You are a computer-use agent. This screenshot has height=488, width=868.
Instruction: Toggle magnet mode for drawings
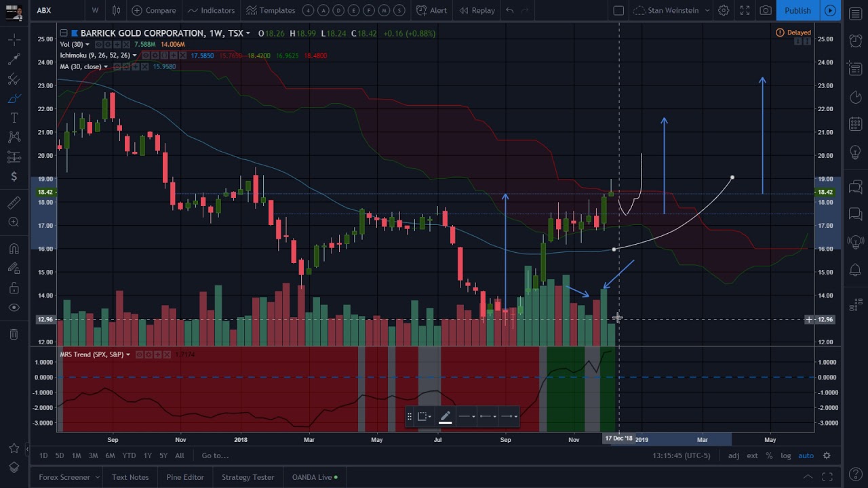(x=14, y=249)
